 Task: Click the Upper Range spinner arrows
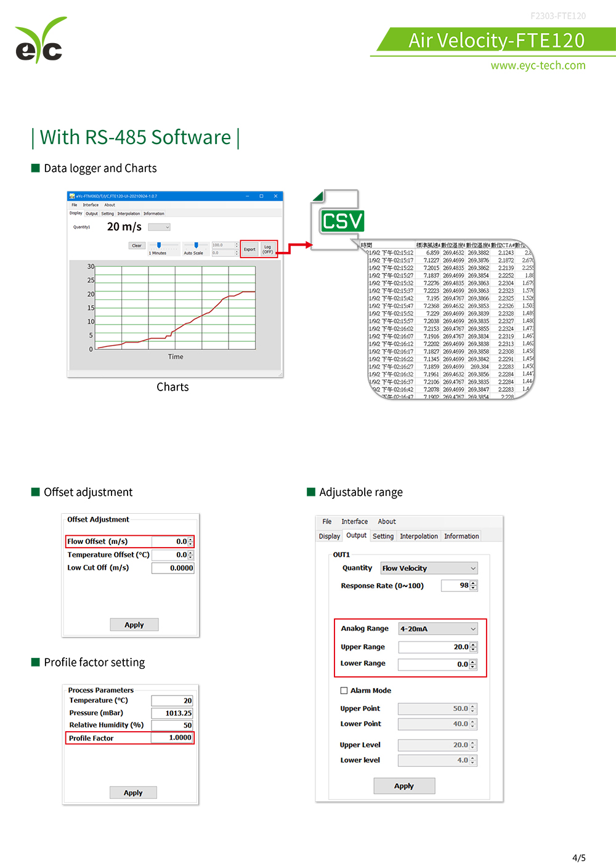point(473,647)
